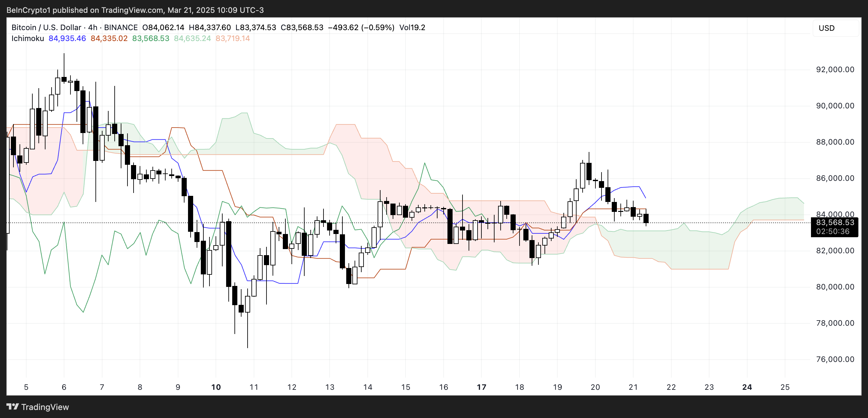Click the Vol19.2 volume readout
868x418 pixels.
(x=412, y=27)
